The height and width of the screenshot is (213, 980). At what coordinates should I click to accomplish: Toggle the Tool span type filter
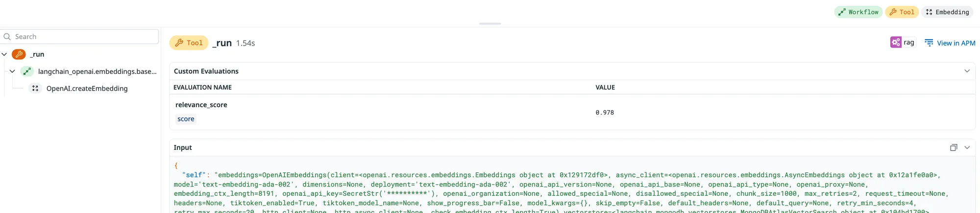click(902, 12)
